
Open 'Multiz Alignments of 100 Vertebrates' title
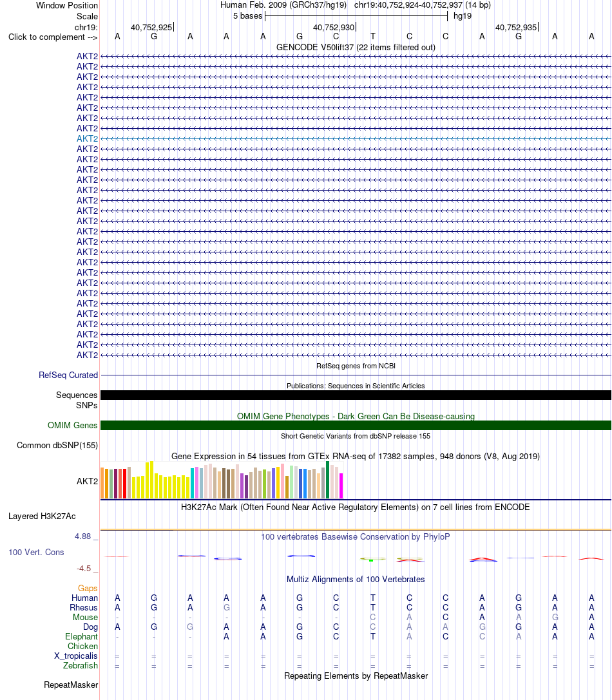356,580
